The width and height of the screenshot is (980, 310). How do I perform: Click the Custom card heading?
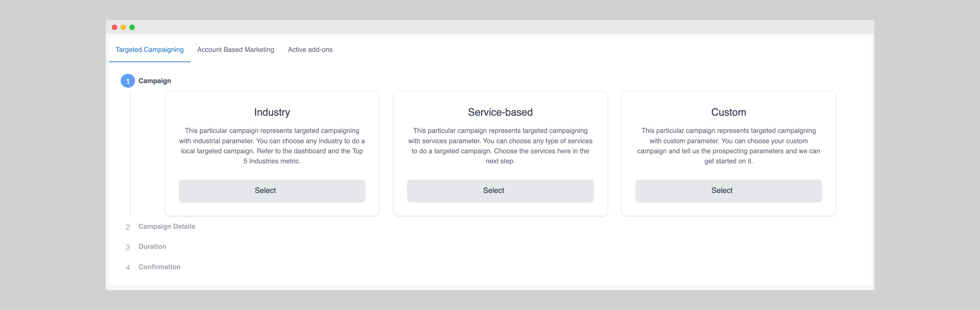coord(728,112)
